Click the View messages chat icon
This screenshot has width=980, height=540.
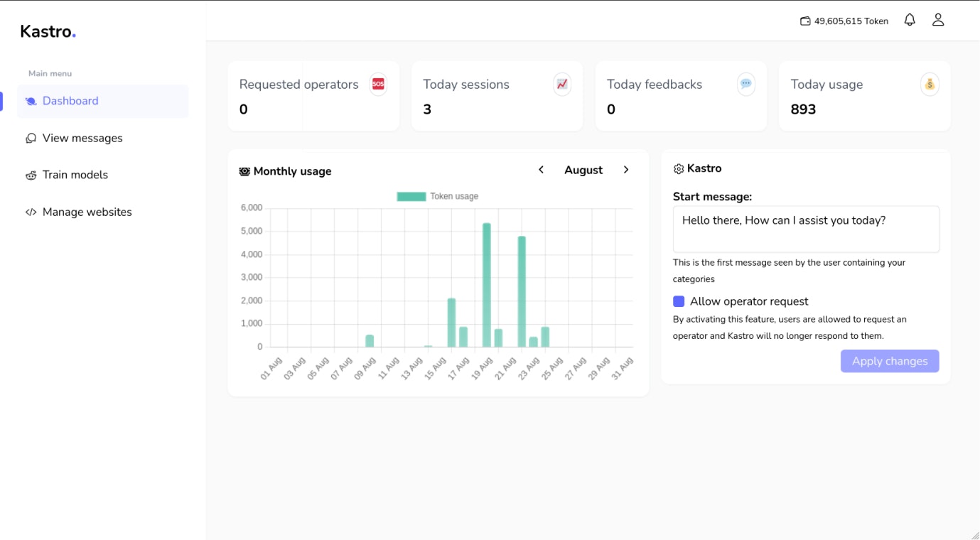pyautogui.click(x=31, y=139)
